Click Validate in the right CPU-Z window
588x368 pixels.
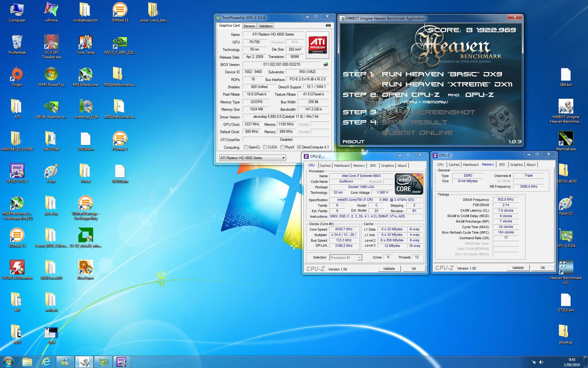(x=518, y=268)
